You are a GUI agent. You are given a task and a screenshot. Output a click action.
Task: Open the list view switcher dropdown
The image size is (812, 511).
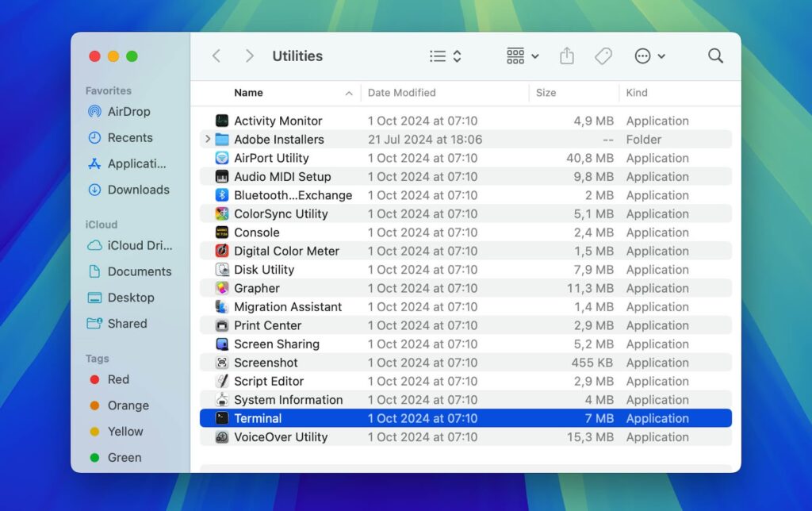click(446, 56)
